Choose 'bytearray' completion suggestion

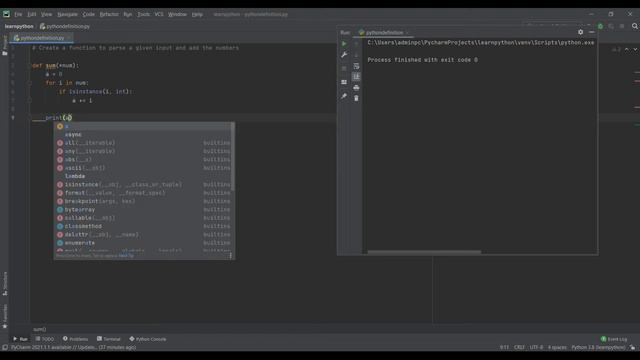click(x=143, y=209)
